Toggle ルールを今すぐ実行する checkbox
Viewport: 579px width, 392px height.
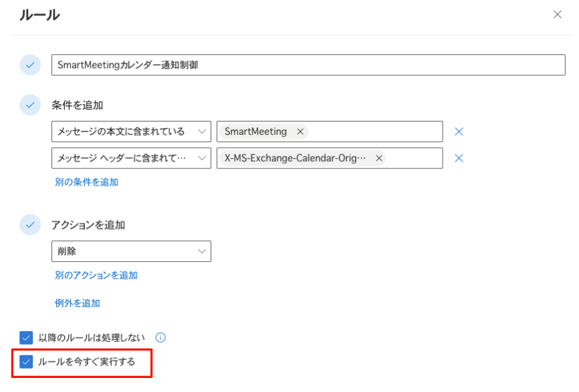pyautogui.click(x=26, y=362)
